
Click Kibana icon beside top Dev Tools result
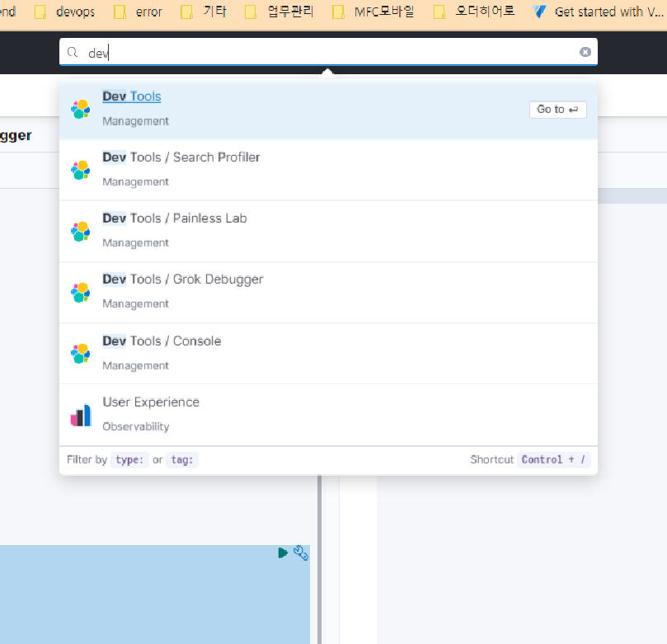(x=81, y=110)
